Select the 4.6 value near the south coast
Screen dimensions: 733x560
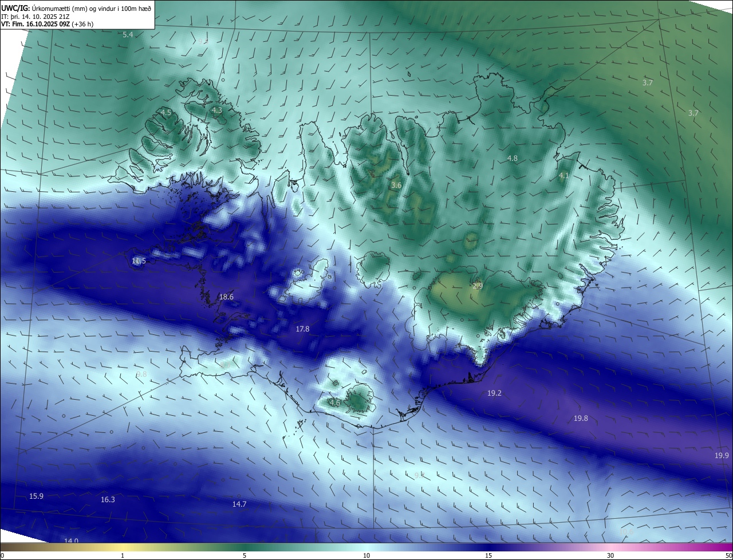pyautogui.click(x=335, y=403)
